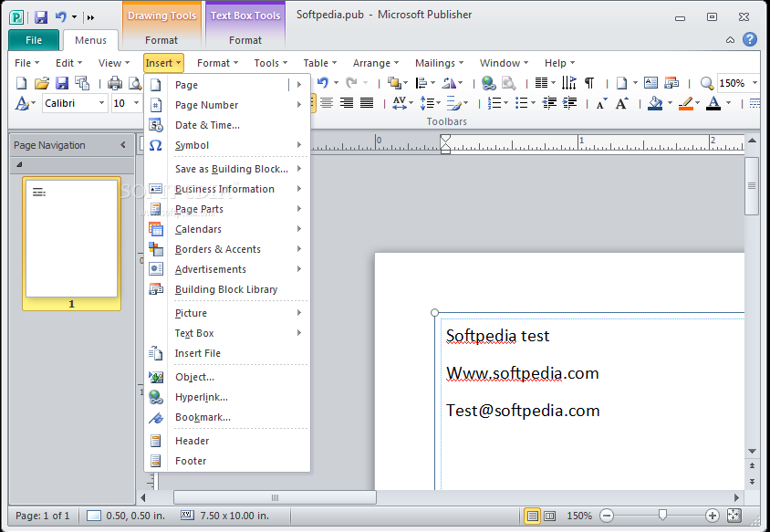Select Bookmark... in the Insert menu
Screen dimensions: 770x532
coord(227,417)
